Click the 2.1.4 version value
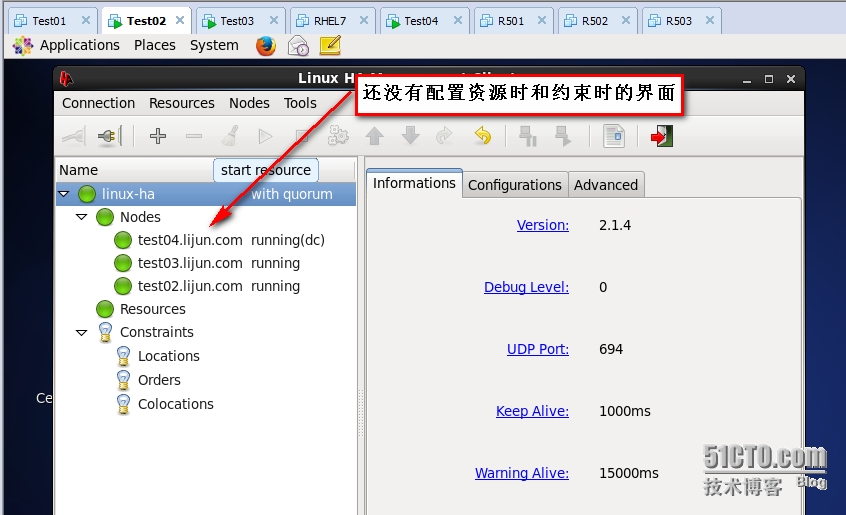The image size is (846, 515). click(x=615, y=225)
